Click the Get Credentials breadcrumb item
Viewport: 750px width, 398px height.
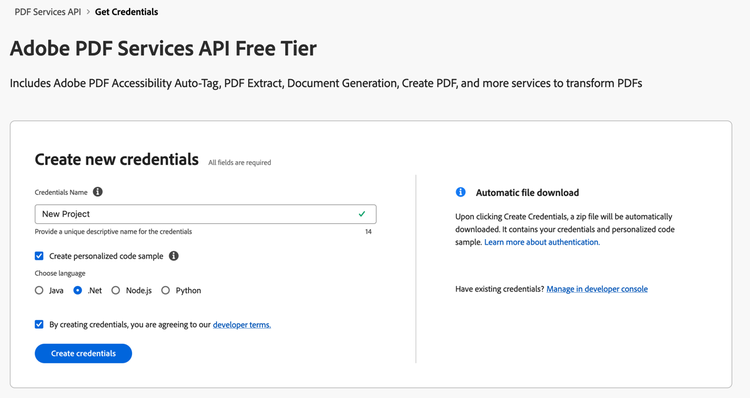126,12
